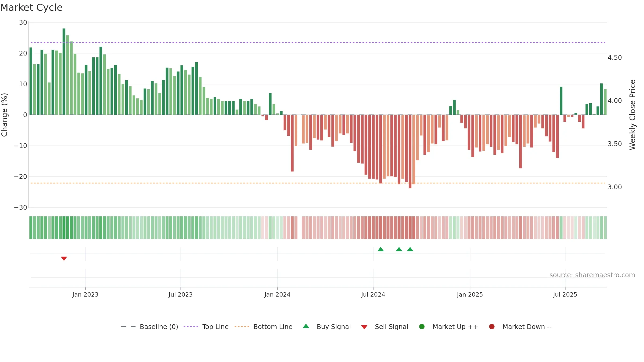Select the red sell signal marker before Jan 2023
The width and height of the screenshot is (644, 362).
coord(64,258)
